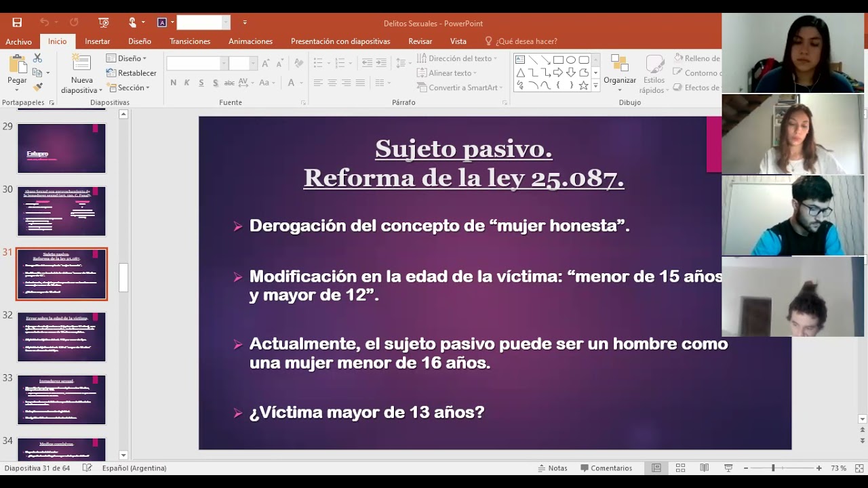The image size is (868, 488).
Task: Open Presentación con diapositivas tab
Action: (340, 41)
